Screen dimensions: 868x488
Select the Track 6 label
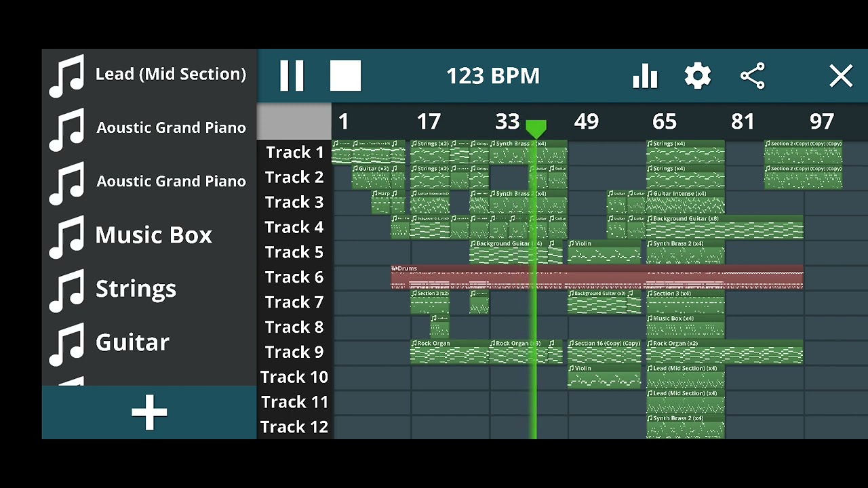[x=294, y=277]
